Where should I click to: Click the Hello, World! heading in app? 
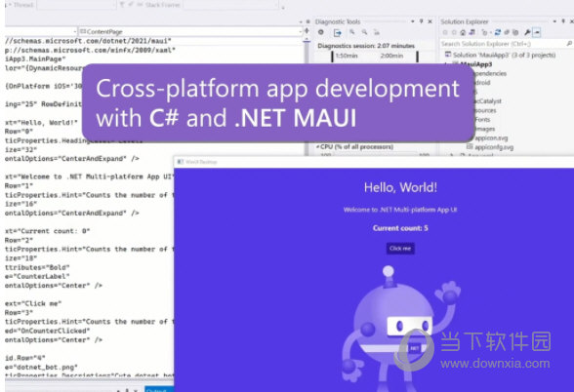point(400,187)
